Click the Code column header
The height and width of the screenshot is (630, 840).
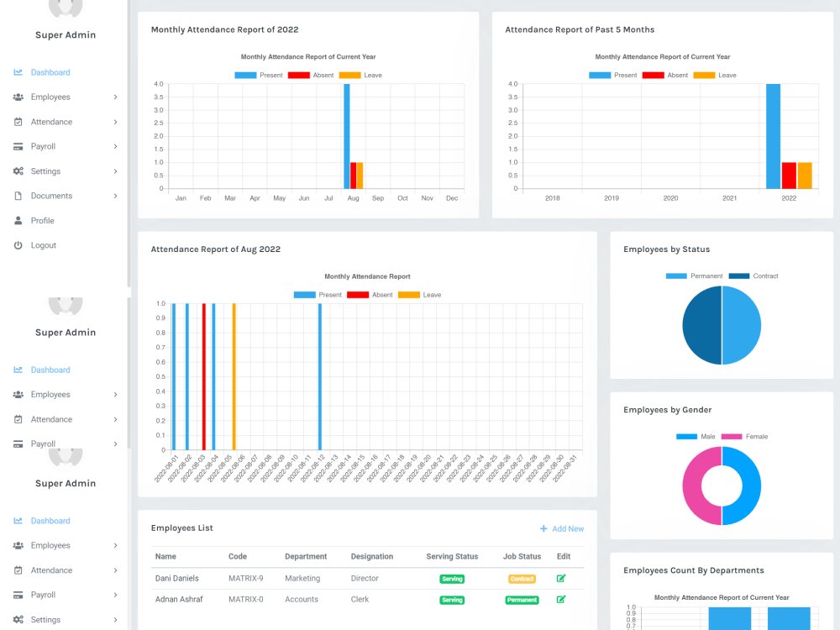tap(238, 557)
